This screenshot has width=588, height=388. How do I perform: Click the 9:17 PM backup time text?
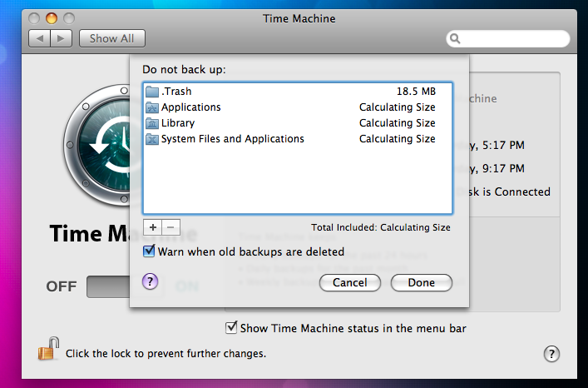503,168
